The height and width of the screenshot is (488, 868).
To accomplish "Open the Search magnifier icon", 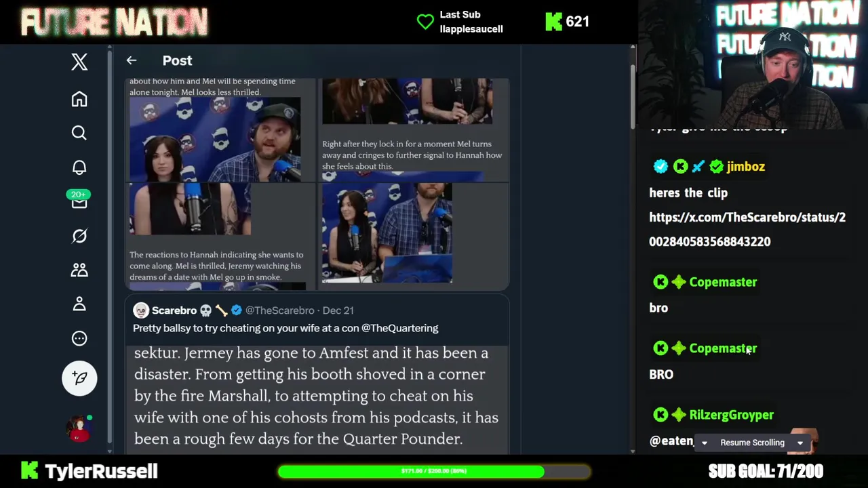I will (79, 133).
